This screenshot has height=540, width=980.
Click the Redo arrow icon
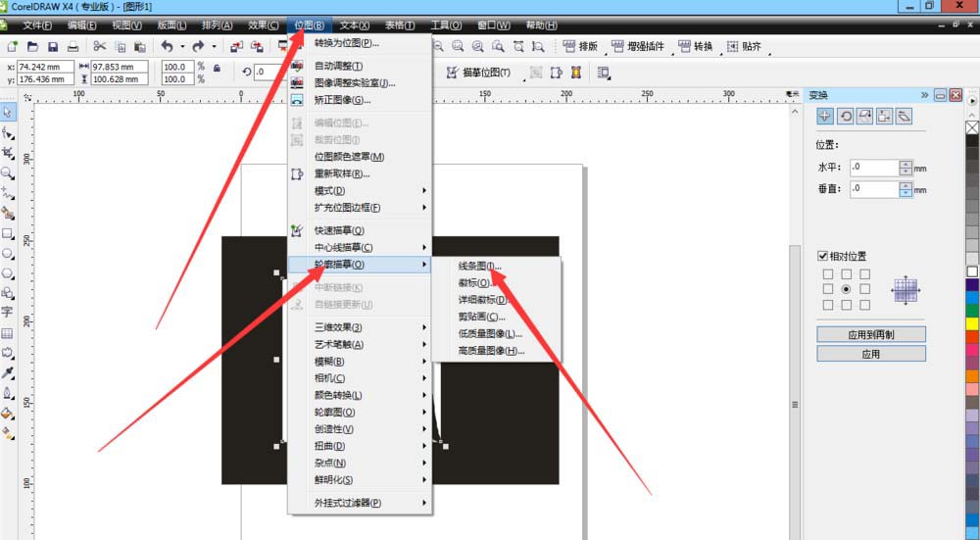198,46
